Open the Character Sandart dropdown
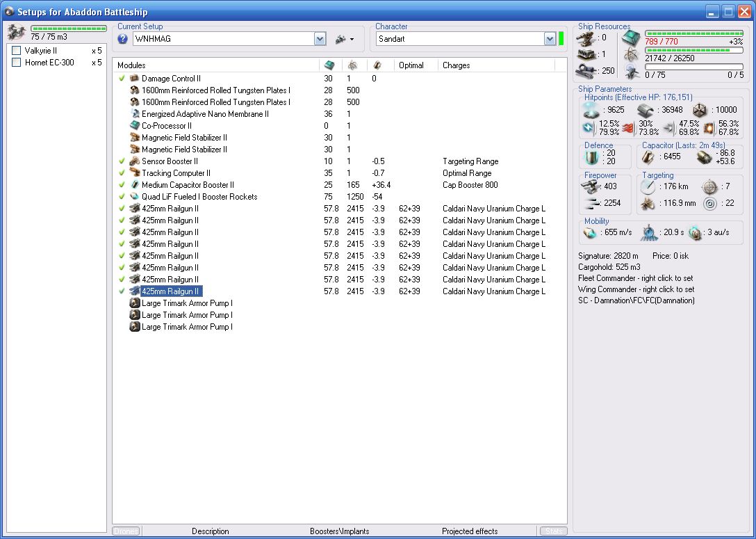Image resolution: width=756 pixels, height=539 pixels. click(x=550, y=39)
